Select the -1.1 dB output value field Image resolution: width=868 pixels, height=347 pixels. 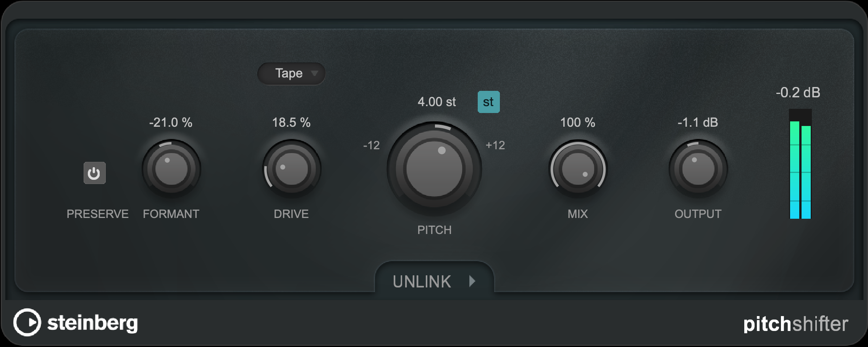[x=698, y=123]
